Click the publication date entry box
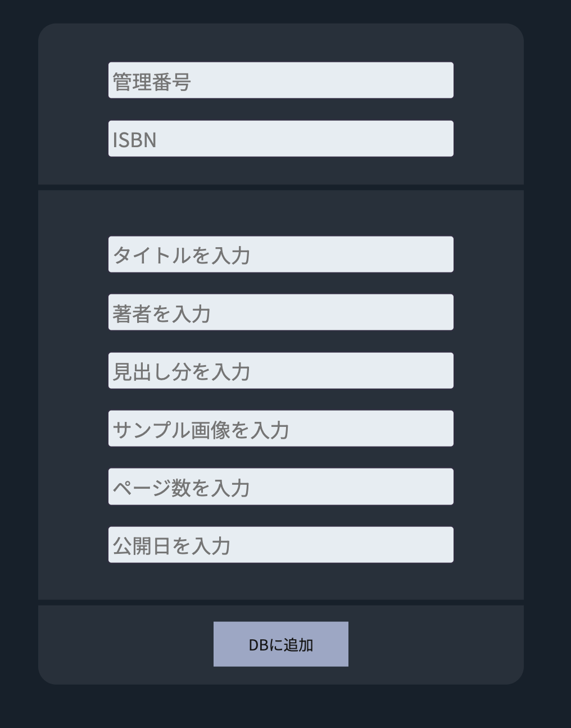Screen dimensions: 571x728 [x=280, y=544]
